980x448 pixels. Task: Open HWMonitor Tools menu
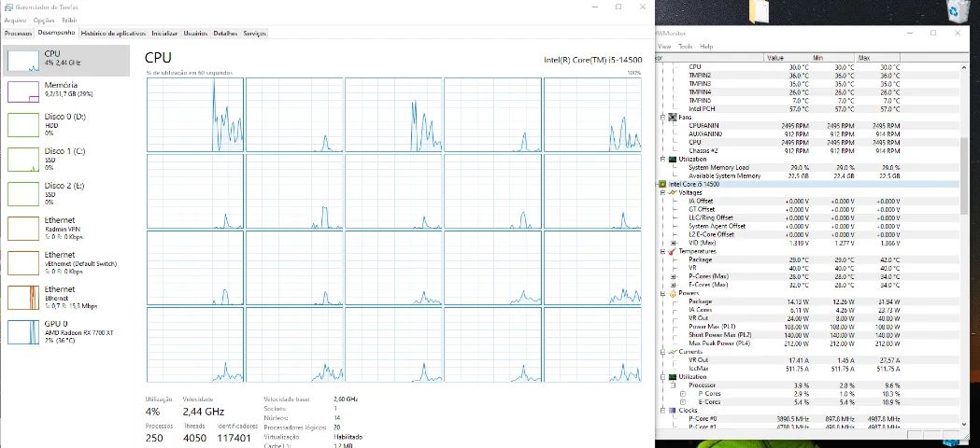(x=686, y=47)
